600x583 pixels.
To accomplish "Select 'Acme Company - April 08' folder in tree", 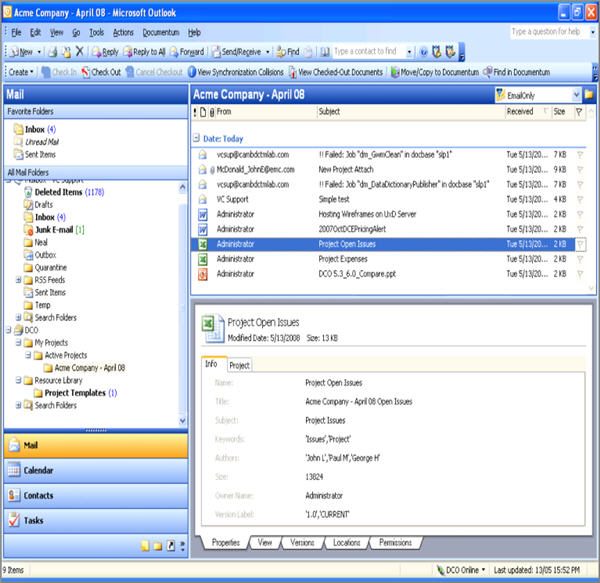I will tap(85, 368).
